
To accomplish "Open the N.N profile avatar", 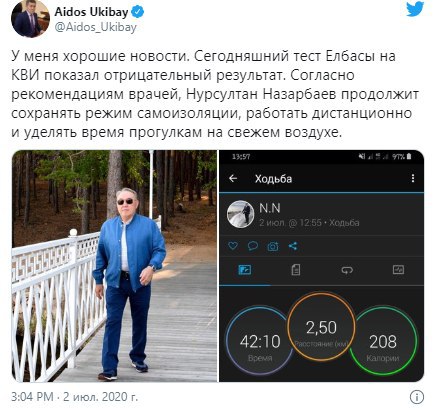I will pos(240,214).
